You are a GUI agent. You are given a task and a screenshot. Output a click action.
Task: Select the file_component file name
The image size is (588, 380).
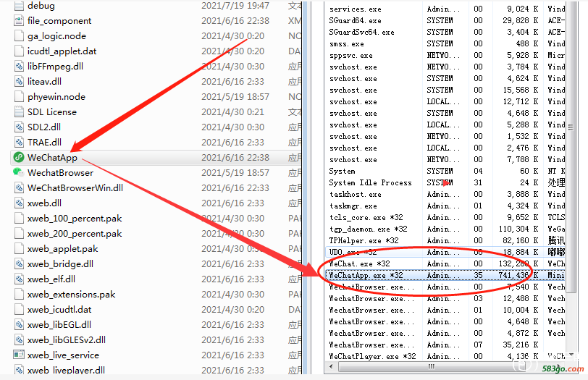(59, 20)
